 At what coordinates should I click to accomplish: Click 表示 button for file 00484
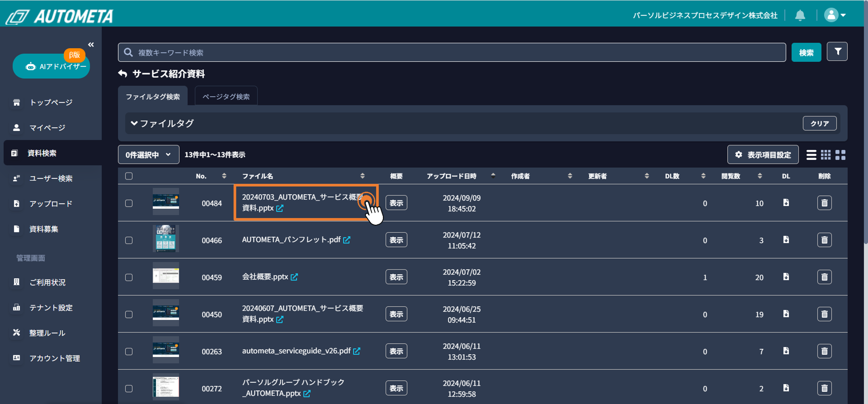click(x=396, y=203)
